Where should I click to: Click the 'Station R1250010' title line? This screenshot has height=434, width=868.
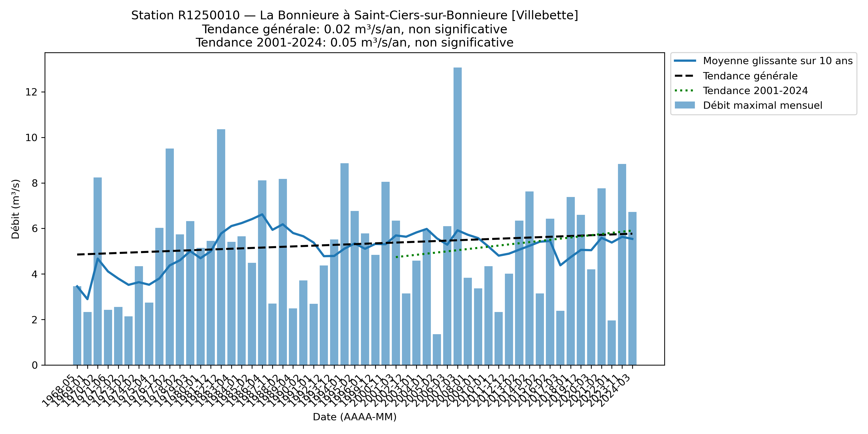click(x=354, y=15)
